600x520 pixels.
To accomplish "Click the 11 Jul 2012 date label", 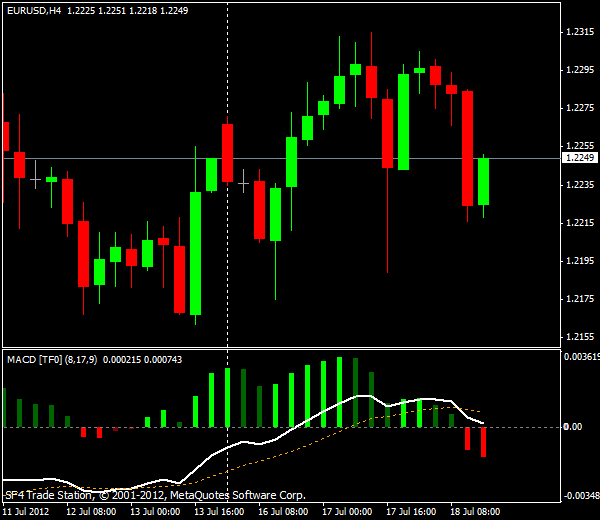I will 26,512.
